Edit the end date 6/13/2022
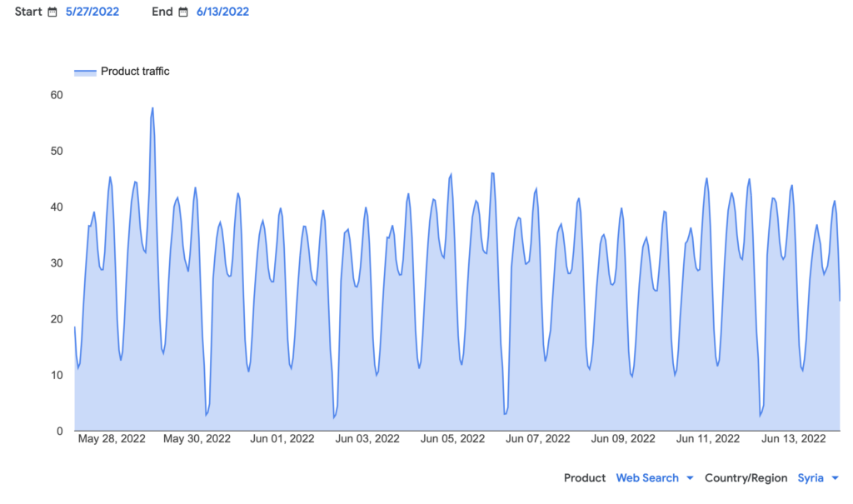The width and height of the screenshot is (853, 504). tap(222, 12)
